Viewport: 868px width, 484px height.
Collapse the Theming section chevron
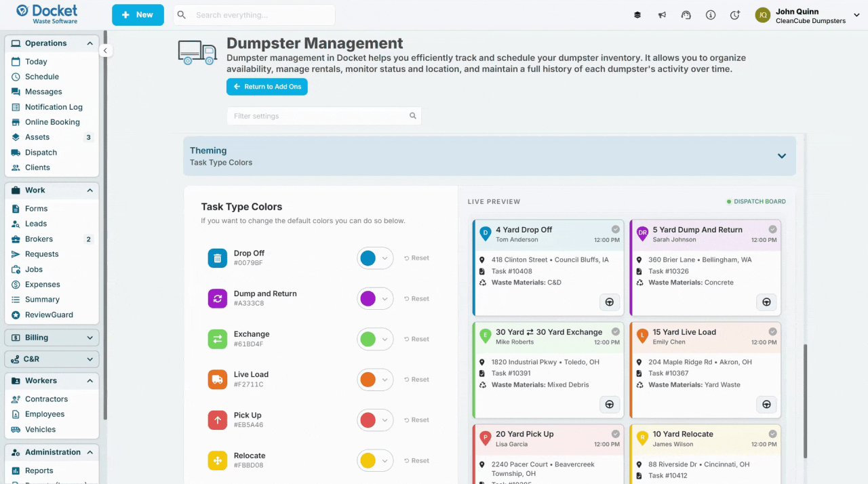point(782,156)
